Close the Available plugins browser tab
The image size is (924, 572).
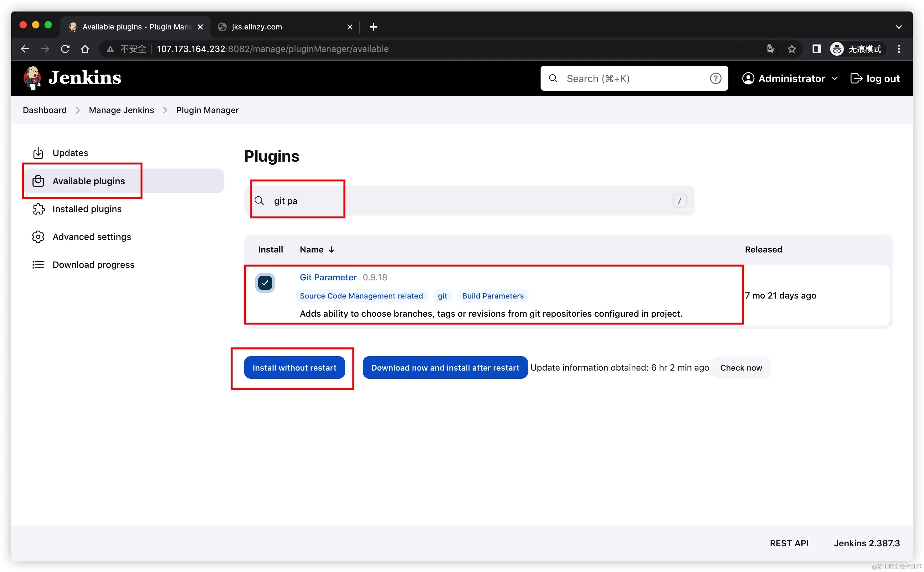[x=200, y=27]
